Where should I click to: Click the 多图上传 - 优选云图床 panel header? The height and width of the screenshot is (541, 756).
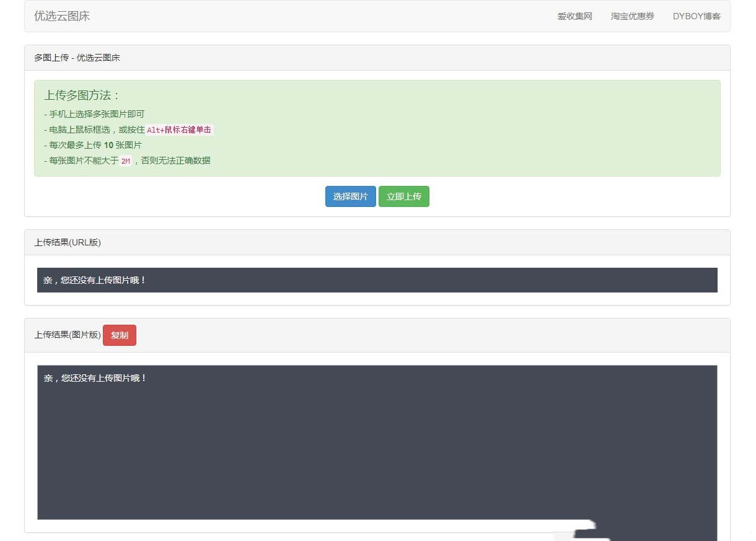[77, 58]
